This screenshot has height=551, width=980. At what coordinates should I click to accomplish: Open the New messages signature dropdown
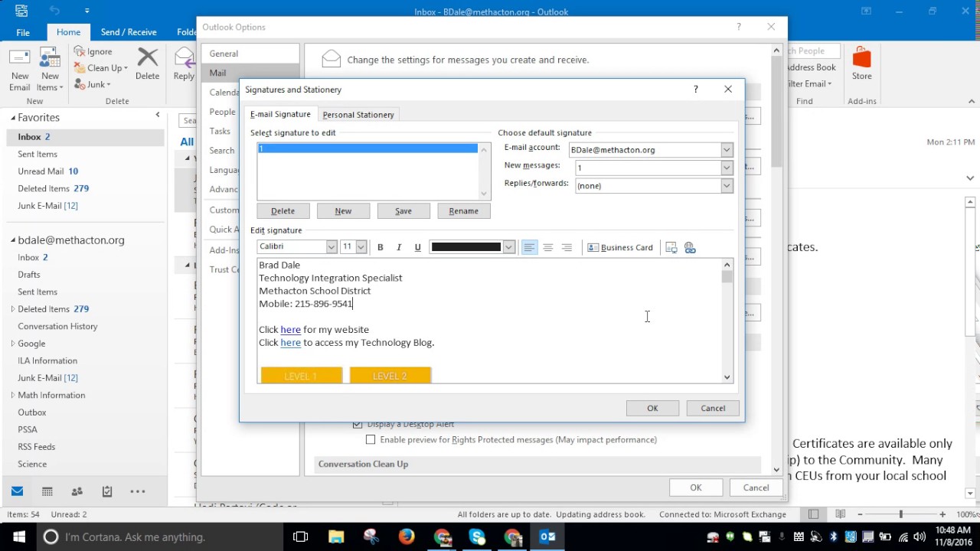click(727, 168)
